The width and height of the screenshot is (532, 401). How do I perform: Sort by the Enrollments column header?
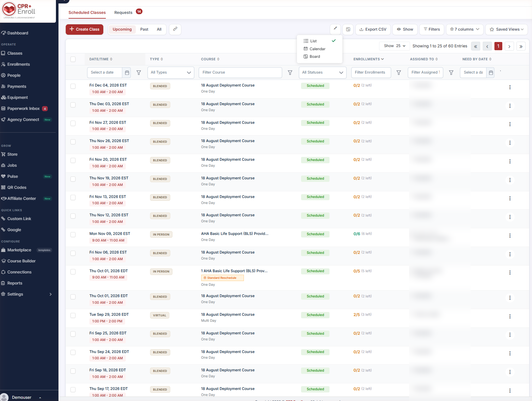pos(368,59)
